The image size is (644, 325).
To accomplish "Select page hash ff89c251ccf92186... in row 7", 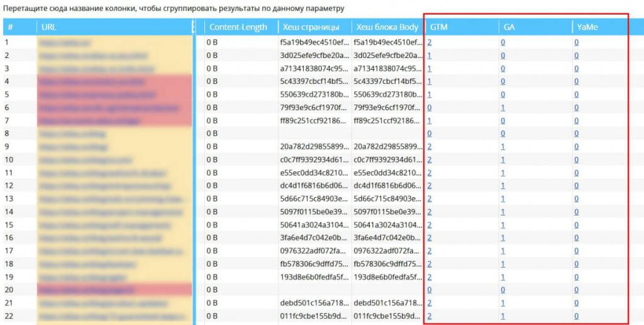I will point(314,120).
